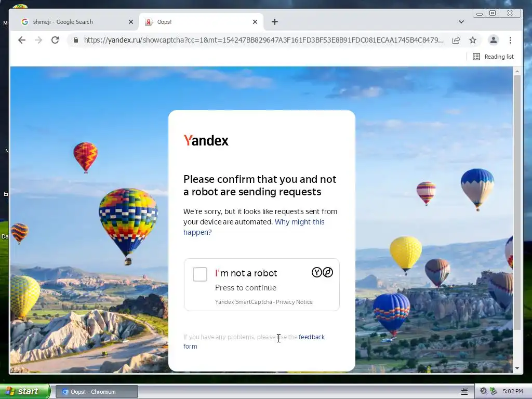Click Yandex SmartCaptcha text label
This screenshot has width=532, height=399.
click(244, 302)
